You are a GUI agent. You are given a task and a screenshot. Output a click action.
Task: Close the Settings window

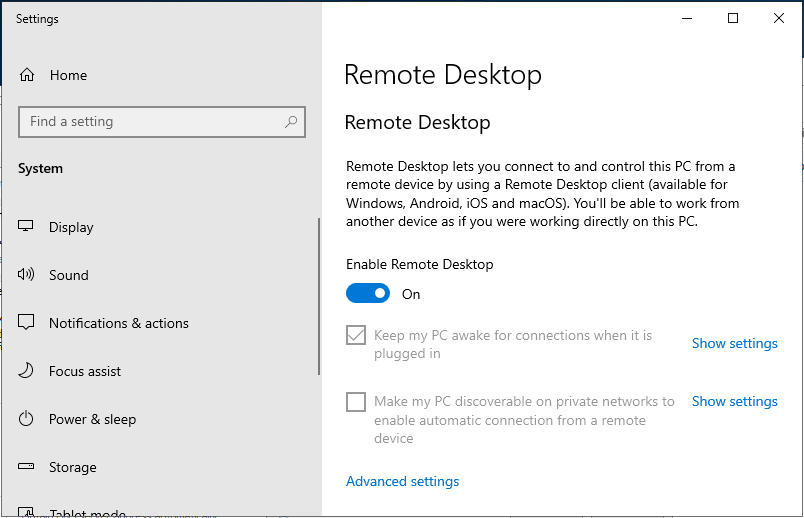click(778, 18)
